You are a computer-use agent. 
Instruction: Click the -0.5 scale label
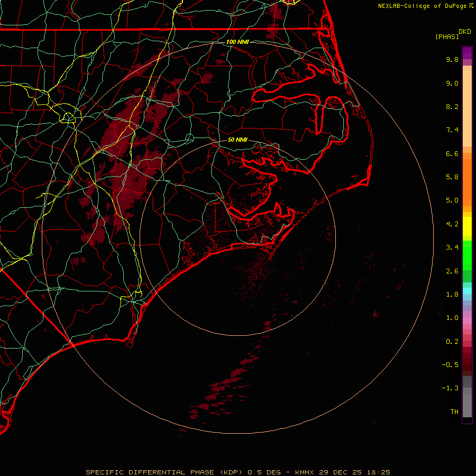point(450,365)
